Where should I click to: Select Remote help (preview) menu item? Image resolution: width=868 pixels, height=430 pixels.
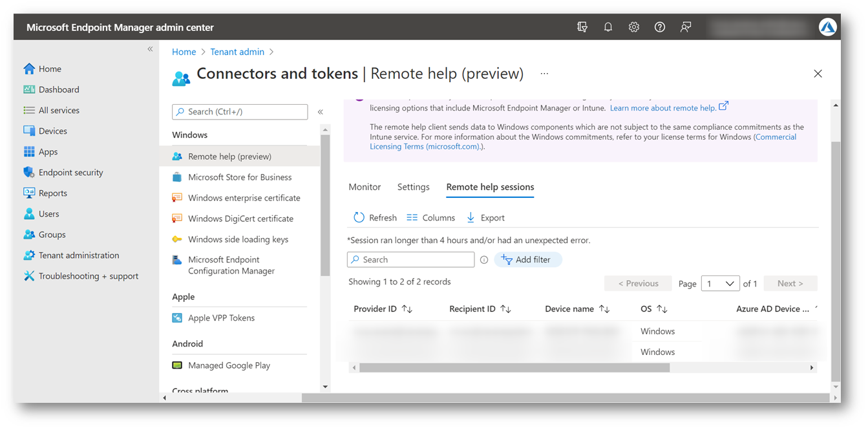[240, 156]
